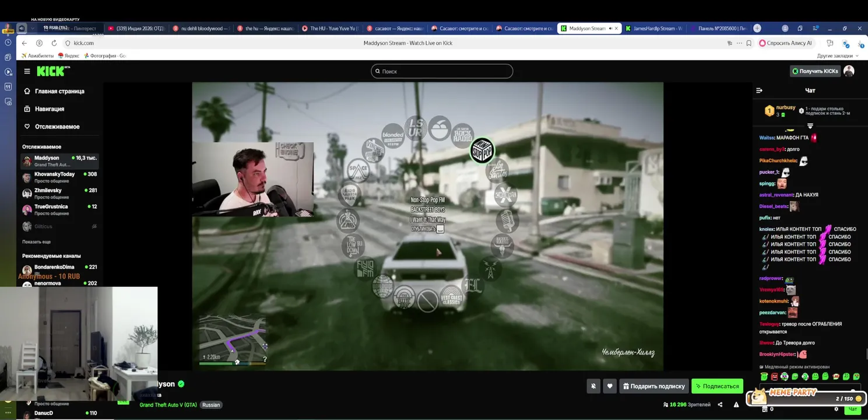The width and height of the screenshot is (868, 420).
Task: Insert the red angry emote
Action: point(774,377)
